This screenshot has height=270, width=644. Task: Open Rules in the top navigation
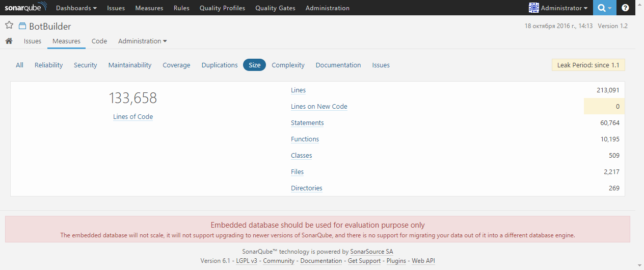click(x=181, y=8)
